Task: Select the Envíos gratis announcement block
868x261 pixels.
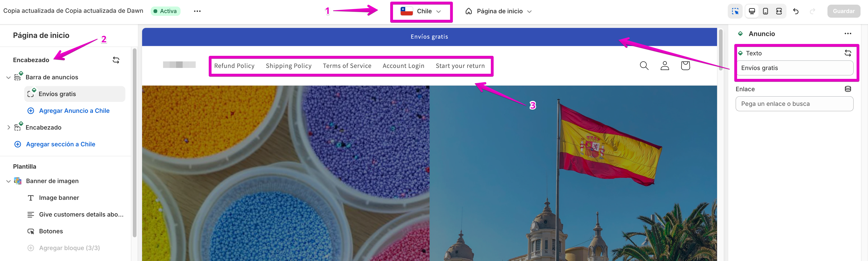Action: pyautogui.click(x=75, y=94)
